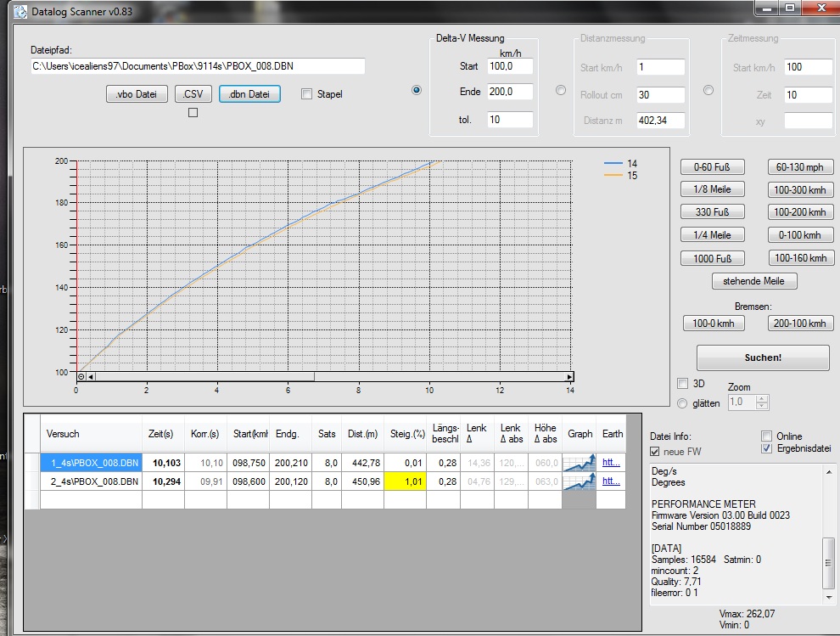Select the Zeitmessung radio button

coord(708,90)
